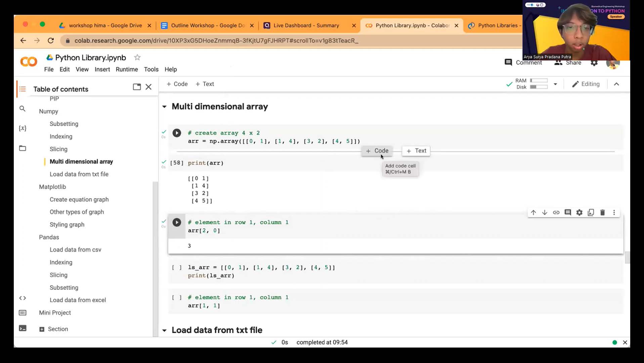This screenshot has width=644, height=363.
Task: Go to Create equation graph section
Action: click(x=79, y=199)
